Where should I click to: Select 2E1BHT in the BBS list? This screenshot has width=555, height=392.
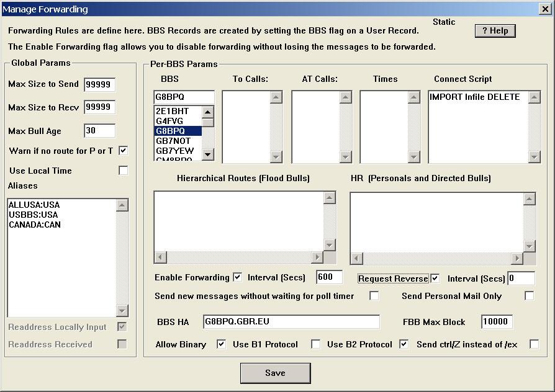pyautogui.click(x=174, y=111)
